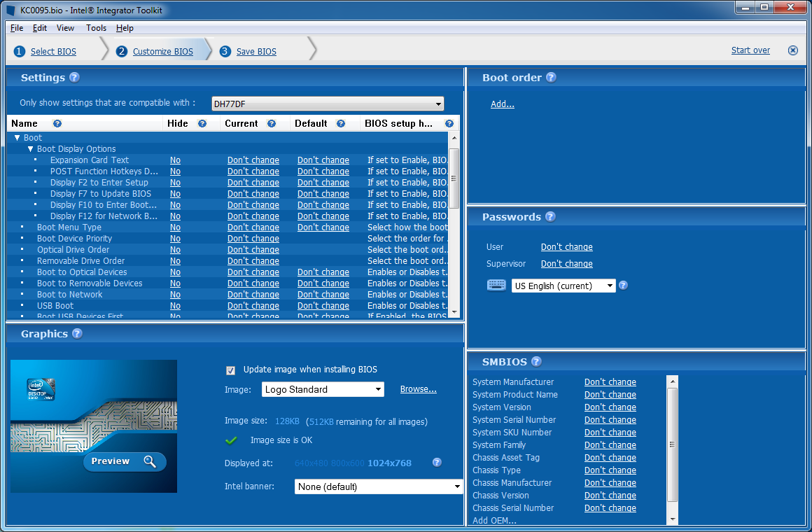Click the step 2 number icon
The width and height of the screenshot is (812, 532).
(122, 51)
